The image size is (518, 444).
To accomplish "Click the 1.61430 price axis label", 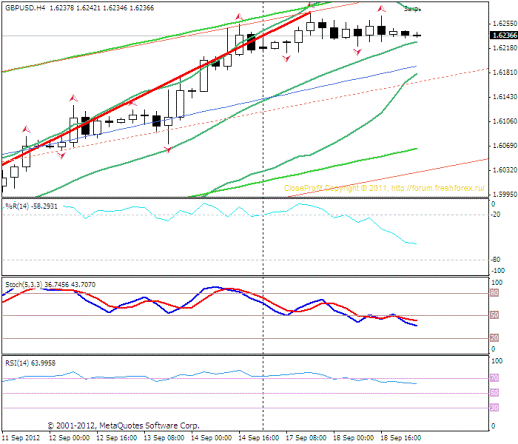I will [505, 97].
